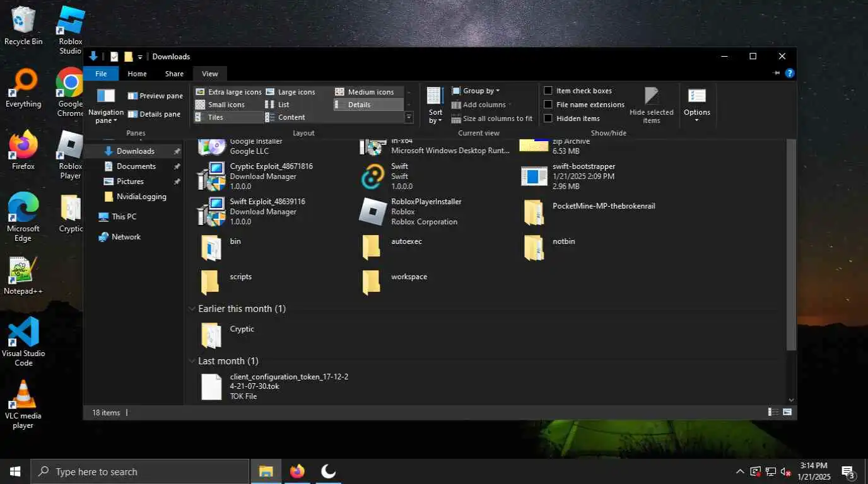868x484 pixels.
Task: Switch to the Share ribbon tab
Action: [174, 74]
